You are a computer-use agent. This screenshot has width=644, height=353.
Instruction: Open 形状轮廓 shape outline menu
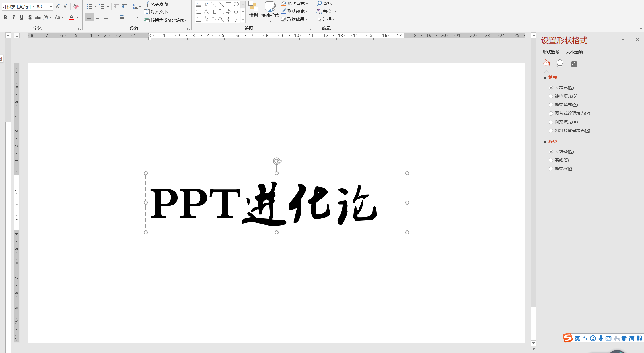click(x=294, y=11)
